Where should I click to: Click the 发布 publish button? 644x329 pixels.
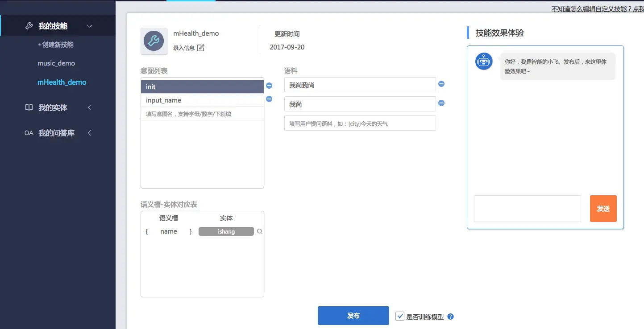(353, 315)
